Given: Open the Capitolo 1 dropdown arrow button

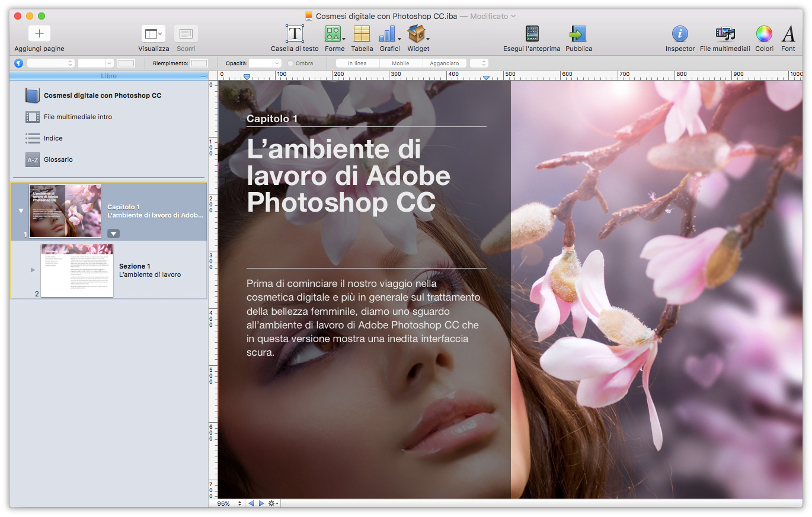Looking at the screenshot, I should click(113, 233).
